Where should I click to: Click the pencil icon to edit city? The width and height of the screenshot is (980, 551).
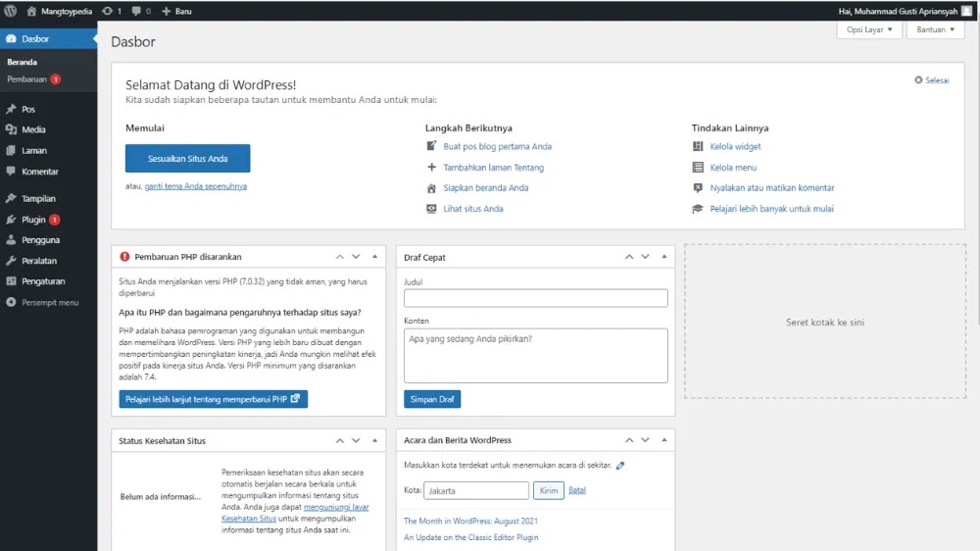coord(620,466)
